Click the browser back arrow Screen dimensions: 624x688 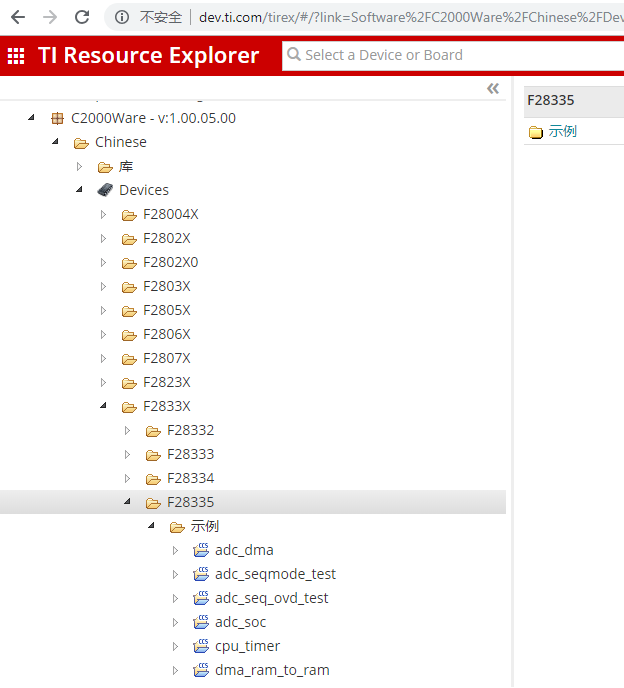(x=18, y=17)
